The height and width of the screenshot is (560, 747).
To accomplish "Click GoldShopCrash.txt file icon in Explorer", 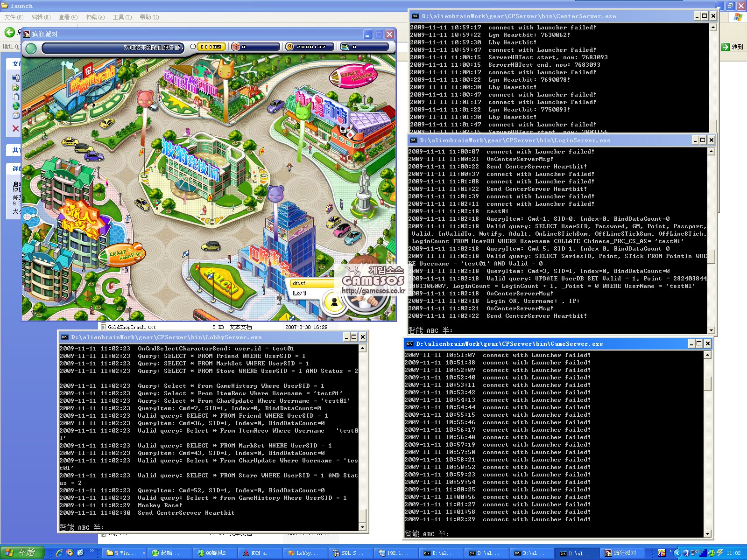I will coord(104,327).
